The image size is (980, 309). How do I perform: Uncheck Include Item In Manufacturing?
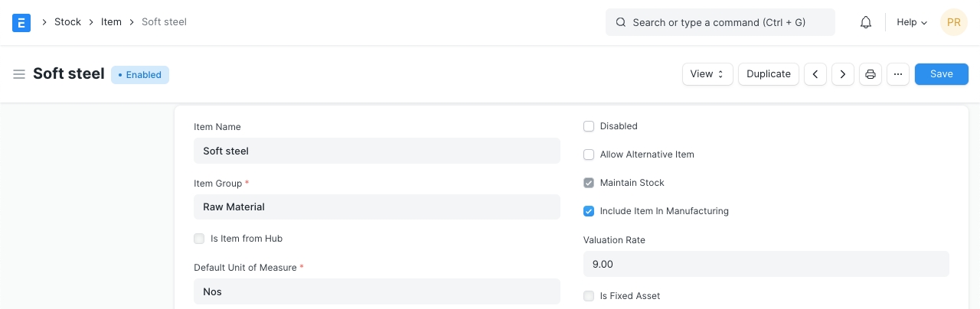click(589, 211)
